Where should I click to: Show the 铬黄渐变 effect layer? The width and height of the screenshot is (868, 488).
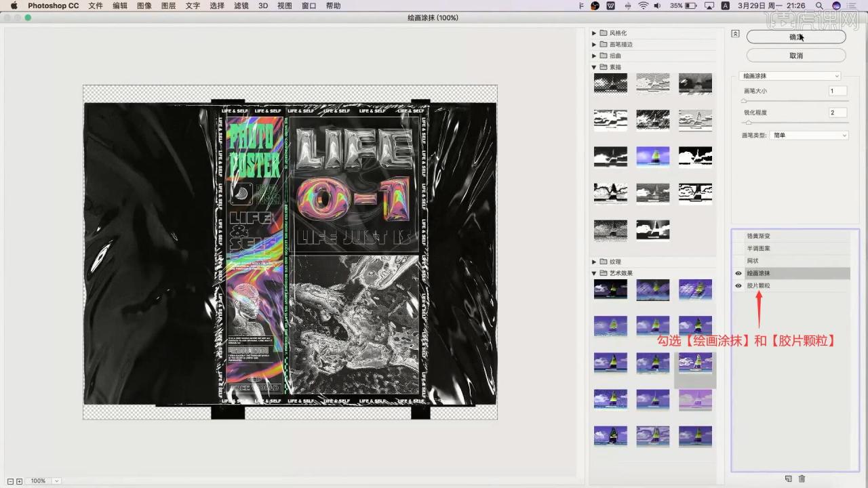tap(738, 236)
